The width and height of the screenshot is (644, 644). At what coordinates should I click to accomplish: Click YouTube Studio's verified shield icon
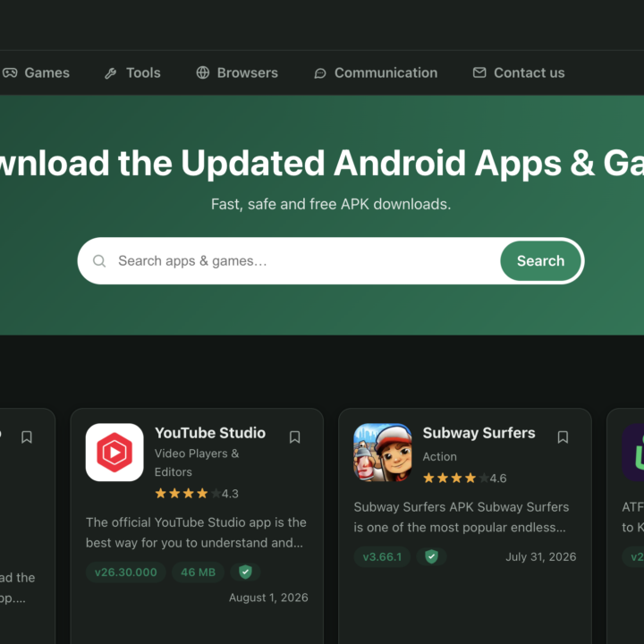pos(245,572)
